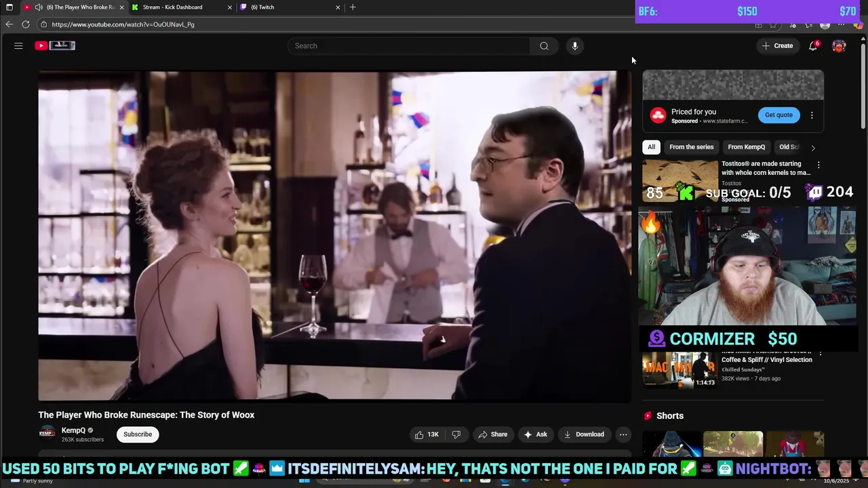Download the video
The width and height of the screenshot is (868, 488).
click(584, 434)
